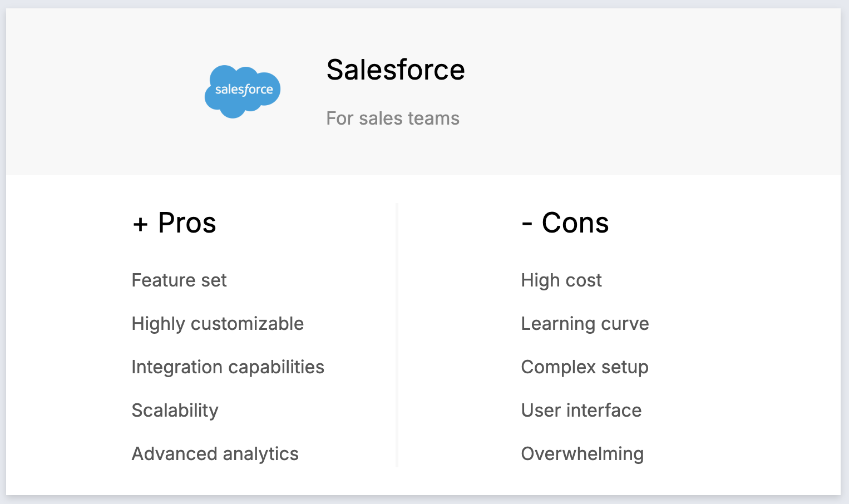This screenshot has height=504, width=849.
Task: Click 'Integration capabilities' in the pros list
Action: [228, 367]
